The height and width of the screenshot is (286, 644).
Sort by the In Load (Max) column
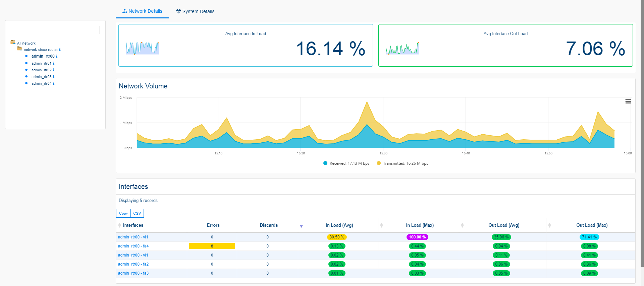point(420,225)
